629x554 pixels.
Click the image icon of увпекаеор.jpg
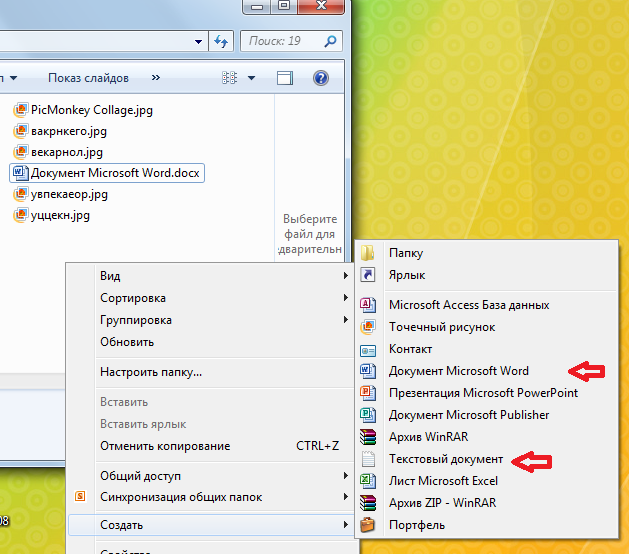(21, 194)
